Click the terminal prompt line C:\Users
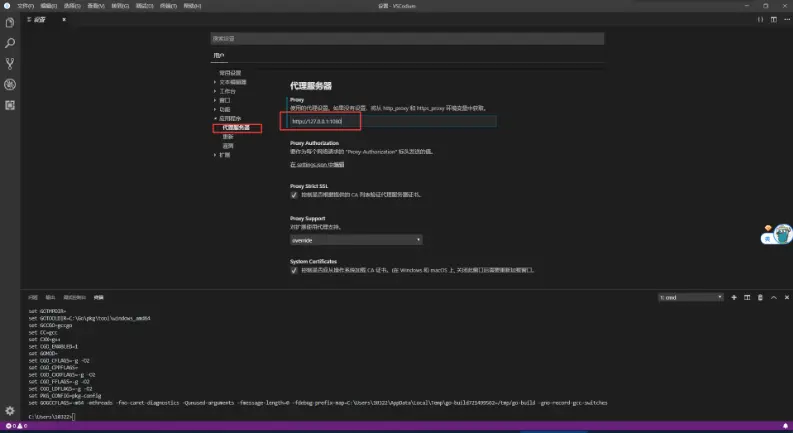The width and height of the screenshot is (793, 433). pos(52,417)
